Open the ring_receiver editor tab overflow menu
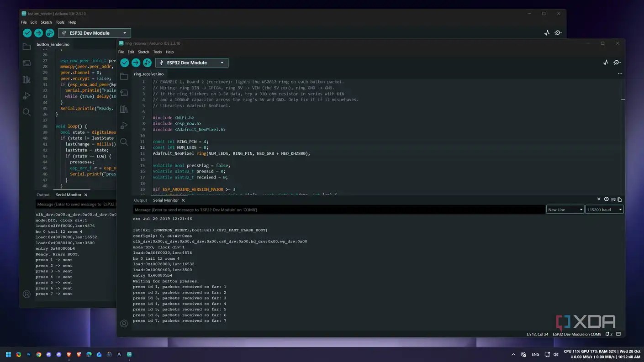The image size is (644, 362). [x=620, y=73]
